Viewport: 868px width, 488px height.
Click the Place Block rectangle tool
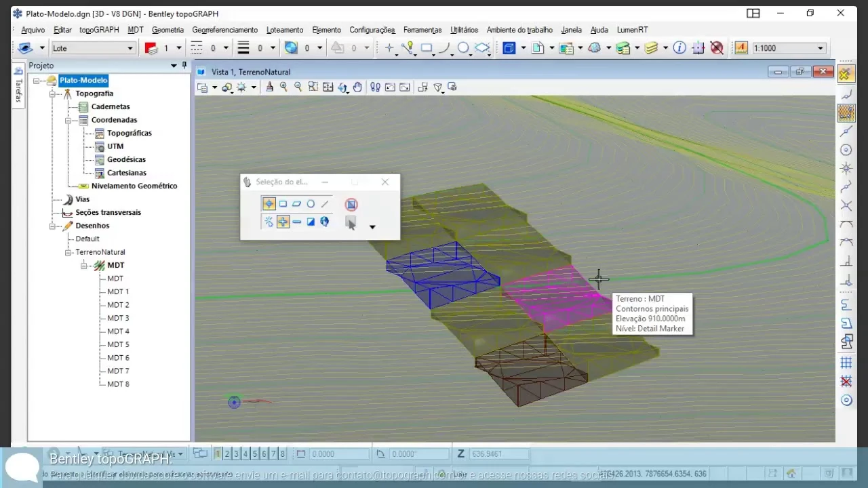click(427, 48)
